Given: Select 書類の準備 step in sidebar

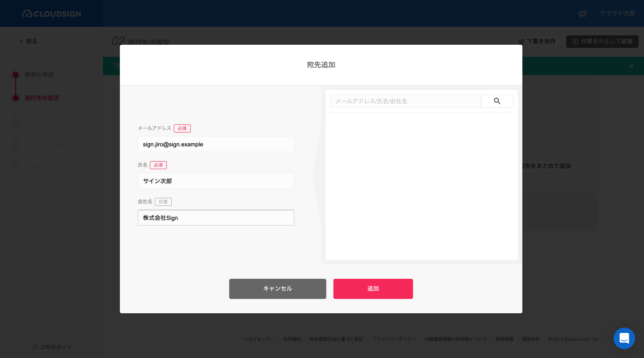Looking at the screenshot, I should pos(39,74).
